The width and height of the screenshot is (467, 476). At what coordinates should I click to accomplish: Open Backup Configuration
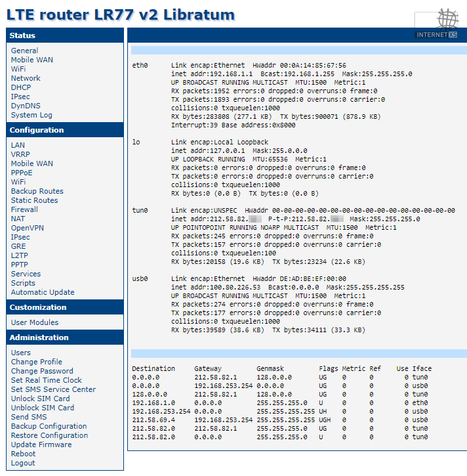click(49, 426)
